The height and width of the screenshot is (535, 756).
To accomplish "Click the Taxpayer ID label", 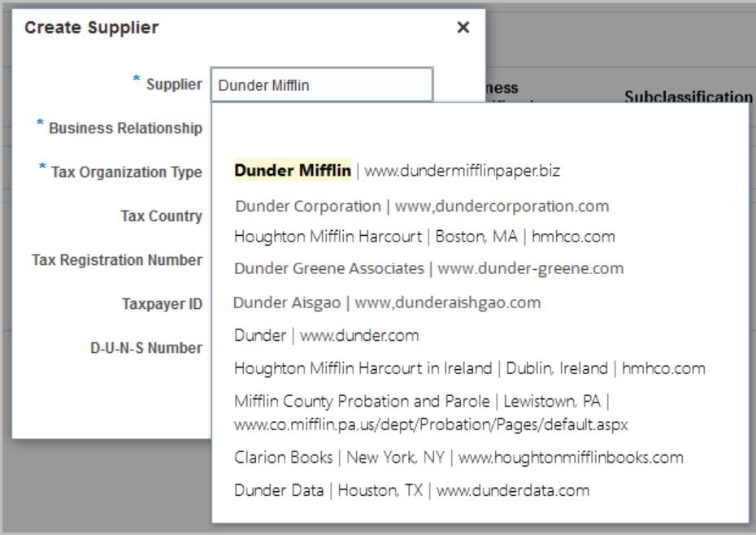I will [162, 304].
